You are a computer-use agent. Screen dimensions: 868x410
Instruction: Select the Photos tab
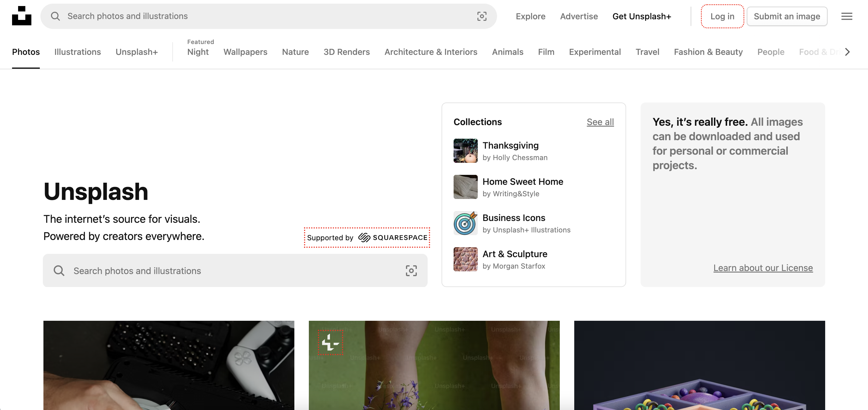[x=26, y=52]
